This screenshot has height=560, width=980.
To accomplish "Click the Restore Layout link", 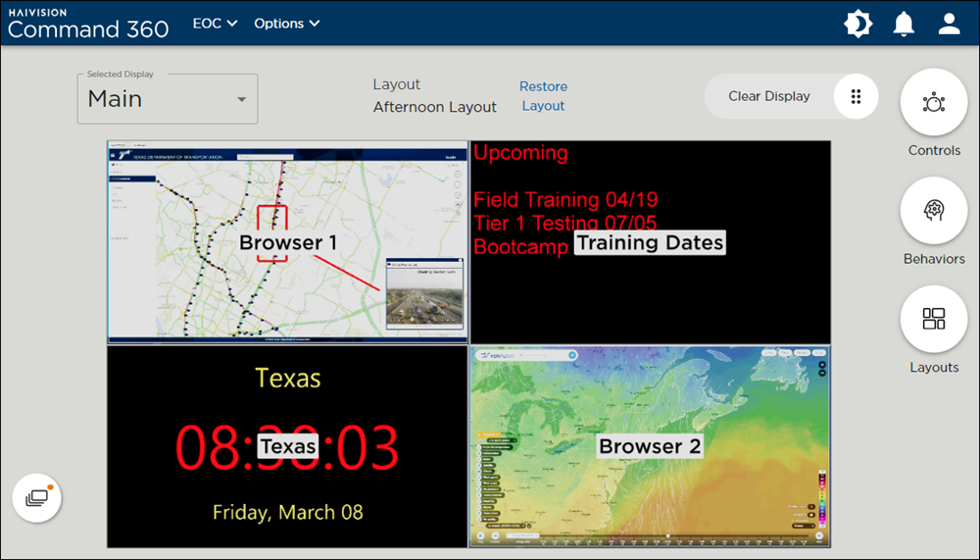I will coord(543,96).
